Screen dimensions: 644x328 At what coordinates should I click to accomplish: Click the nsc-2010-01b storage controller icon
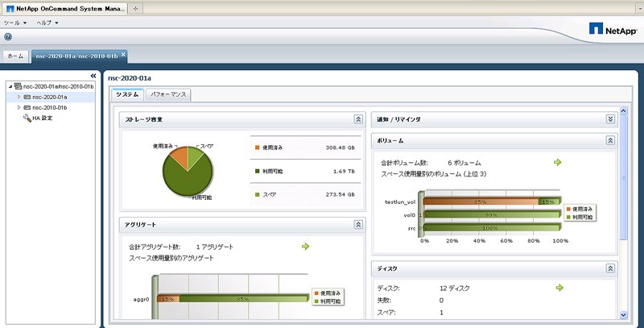point(27,108)
